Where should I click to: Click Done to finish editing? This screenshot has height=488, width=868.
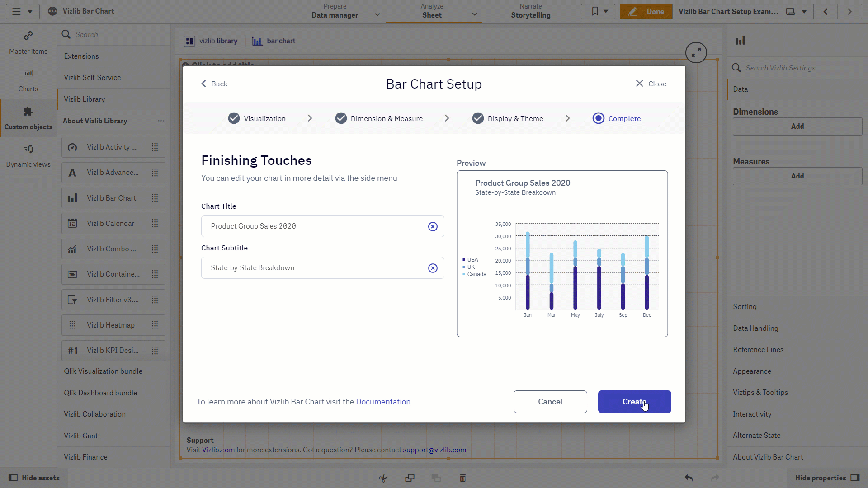[646, 12]
